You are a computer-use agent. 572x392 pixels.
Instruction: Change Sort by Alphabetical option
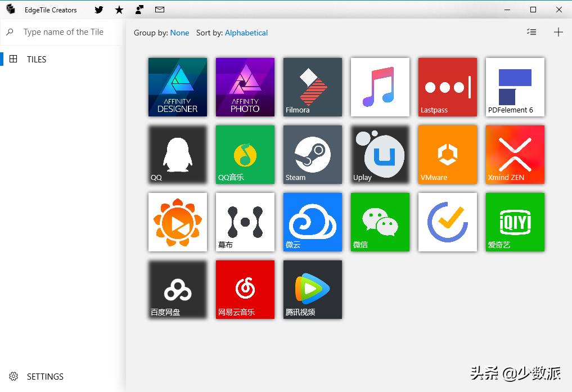[x=246, y=33]
